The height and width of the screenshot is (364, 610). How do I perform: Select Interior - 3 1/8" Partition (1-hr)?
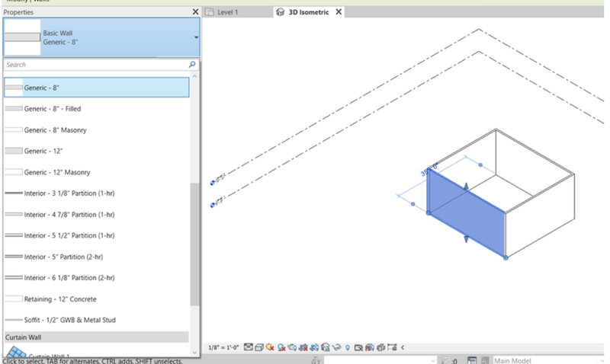click(x=97, y=193)
